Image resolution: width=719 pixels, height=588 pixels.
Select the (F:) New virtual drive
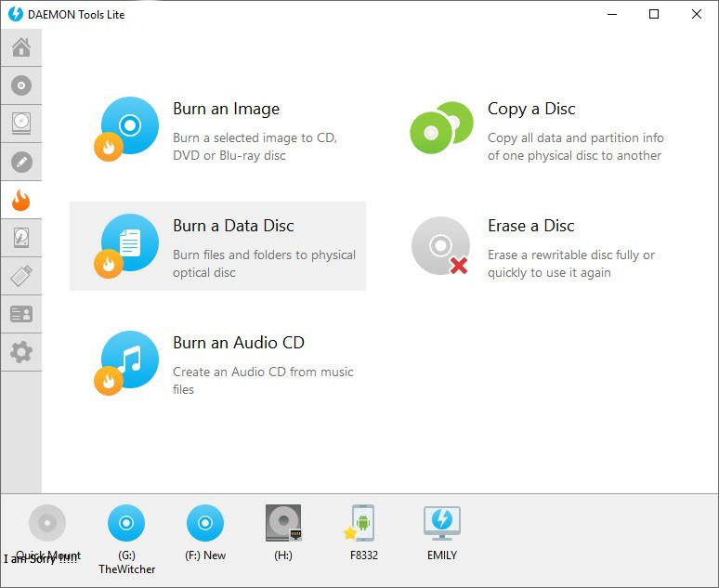pyautogui.click(x=205, y=523)
